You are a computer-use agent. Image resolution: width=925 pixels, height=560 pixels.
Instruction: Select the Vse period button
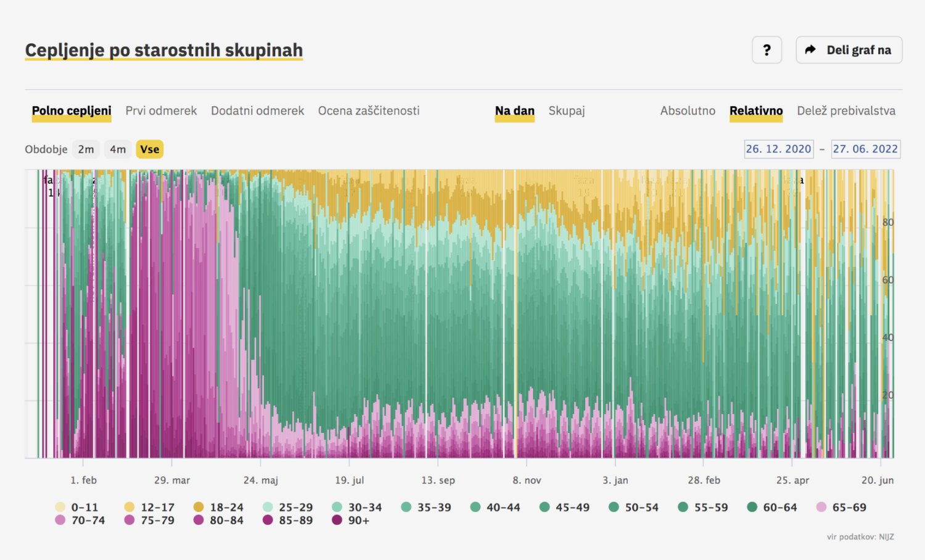tap(149, 149)
